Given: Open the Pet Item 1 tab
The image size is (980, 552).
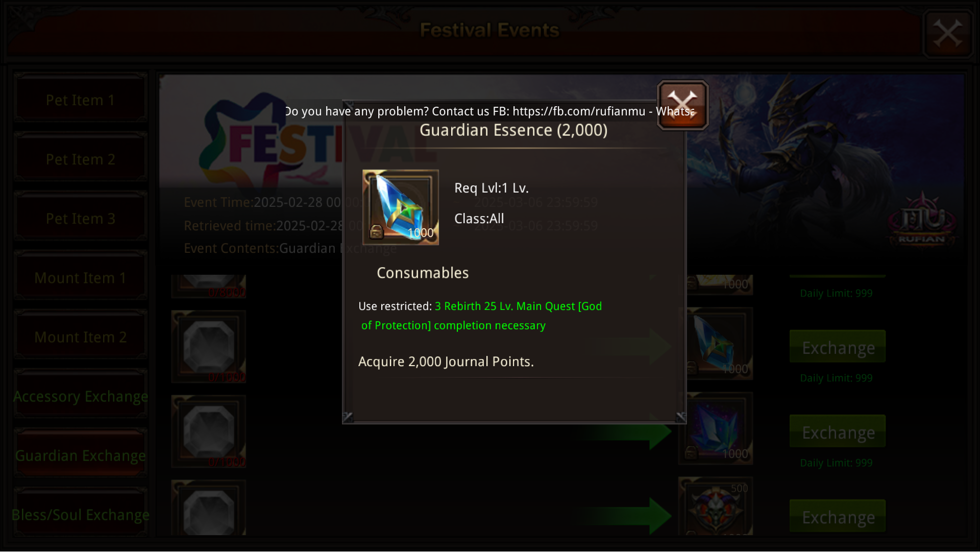Looking at the screenshot, I should coord(81,100).
